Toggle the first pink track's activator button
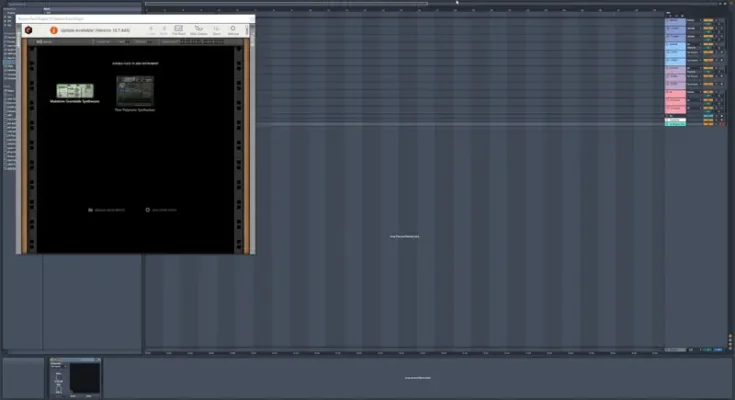The image size is (735, 400). [x=707, y=93]
